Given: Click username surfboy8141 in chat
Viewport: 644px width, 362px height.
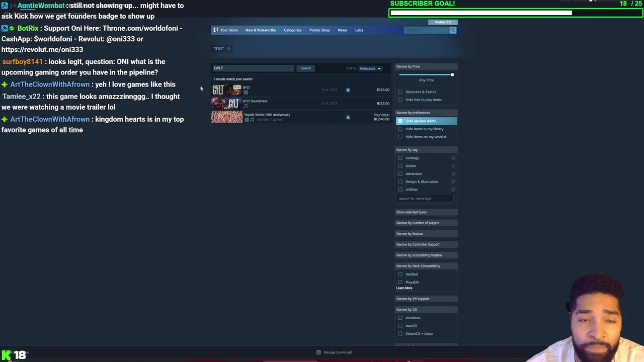Looking at the screenshot, I should [x=23, y=62].
